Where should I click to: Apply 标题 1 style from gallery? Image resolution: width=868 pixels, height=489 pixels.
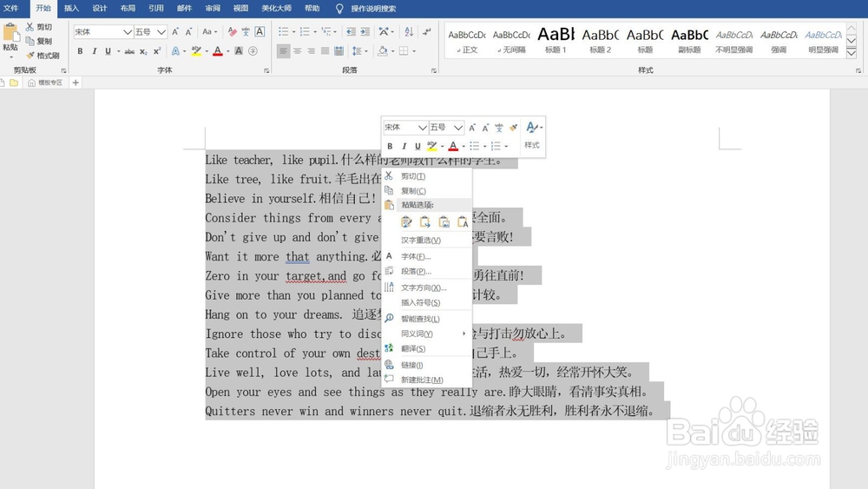coord(556,41)
